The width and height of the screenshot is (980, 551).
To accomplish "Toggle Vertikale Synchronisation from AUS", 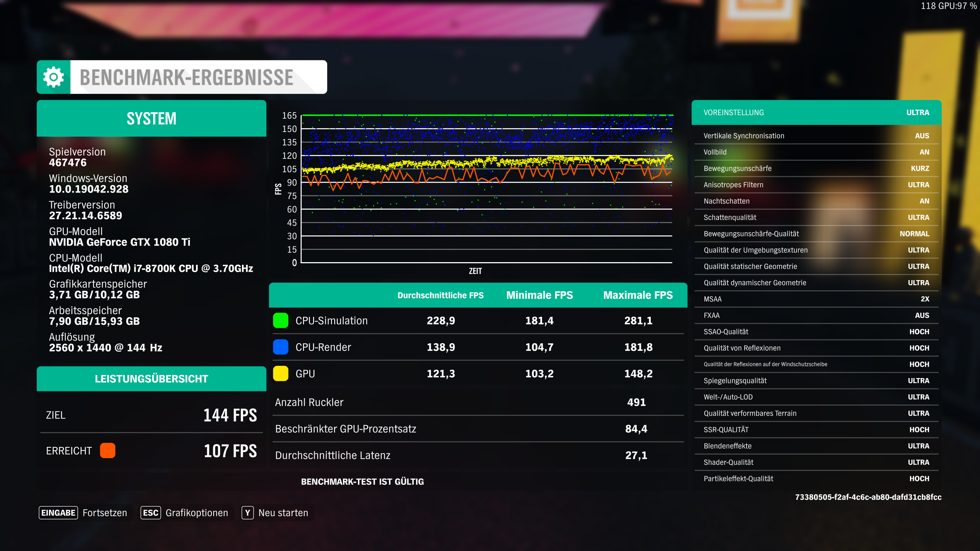I will 817,135.
